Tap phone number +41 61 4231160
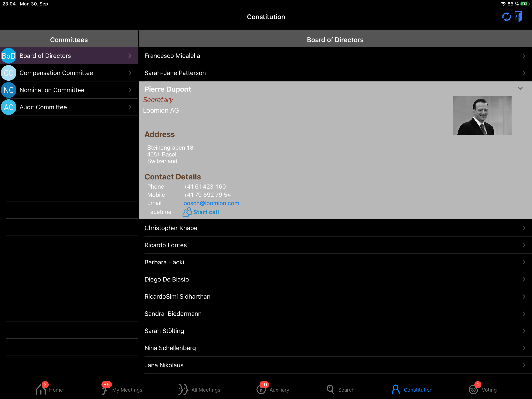The height and width of the screenshot is (399, 532). (x=205, y=186)
